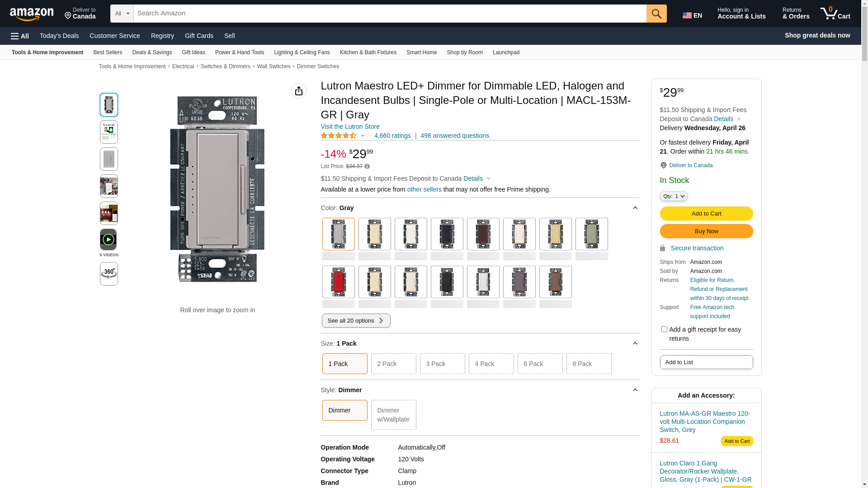The height and width of the screenshot is (488, 868).
Task: Click the List Price info icon
Action: pyautogui.click(x=367, y=167)
